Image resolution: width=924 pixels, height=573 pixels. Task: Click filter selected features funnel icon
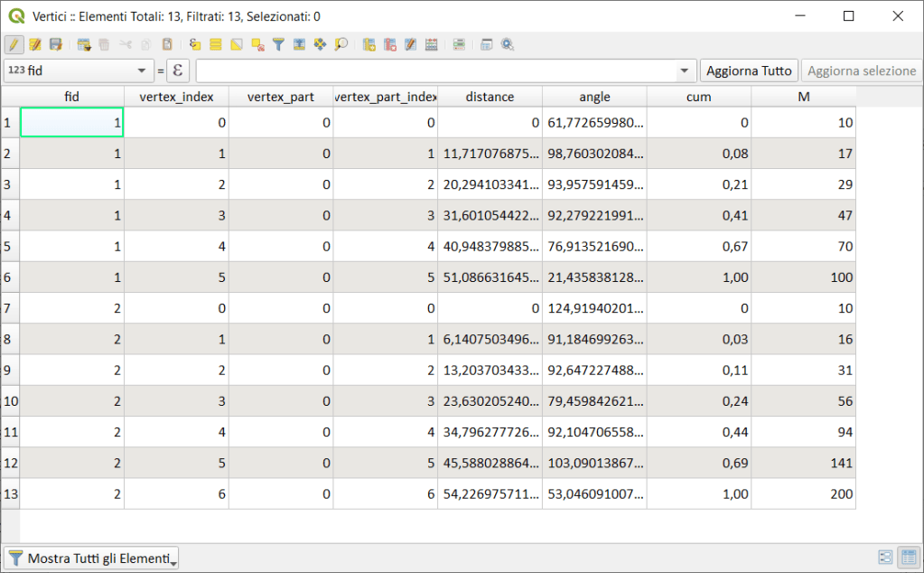coord(278,44)
